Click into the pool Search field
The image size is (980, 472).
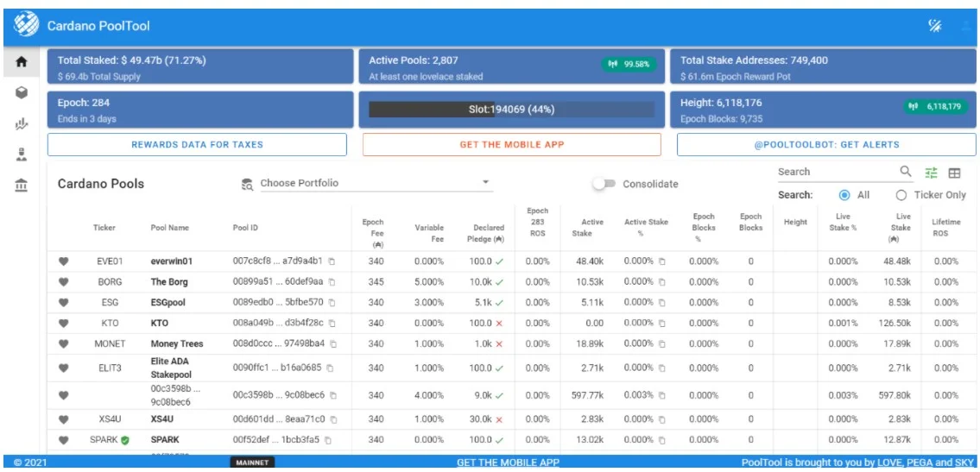point(837,172)
